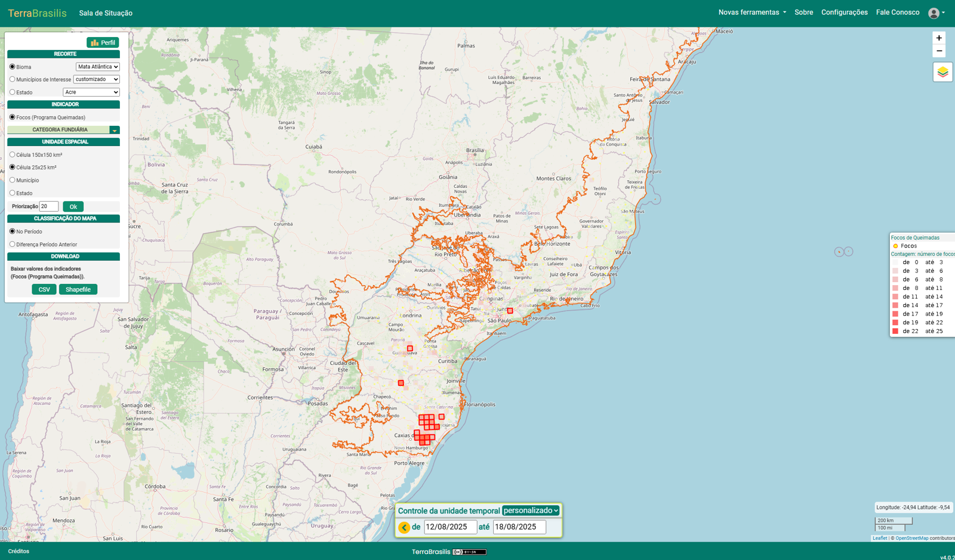Open the map layers control
This screenshot has height=560, width=955.
(x=942, y=72)
